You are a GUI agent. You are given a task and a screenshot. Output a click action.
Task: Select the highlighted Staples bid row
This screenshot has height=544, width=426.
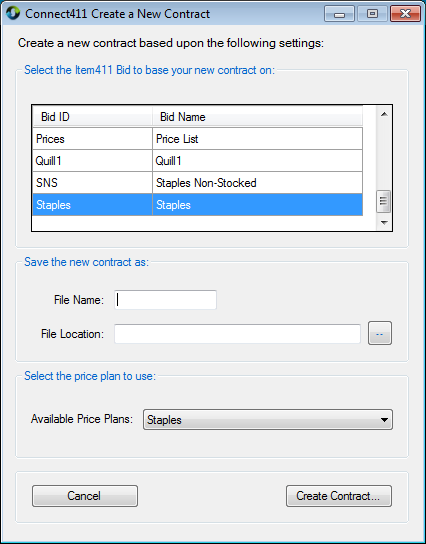[197, 205]
